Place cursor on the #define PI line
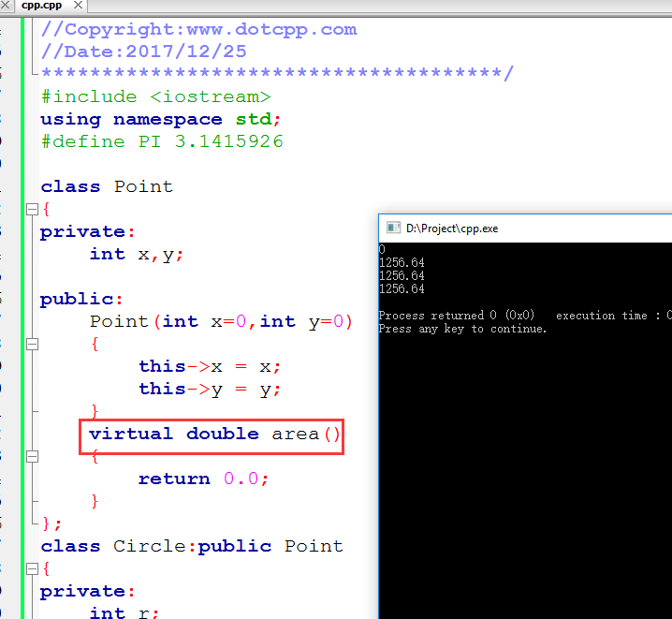The image size is (672, 619). [161, 141]
